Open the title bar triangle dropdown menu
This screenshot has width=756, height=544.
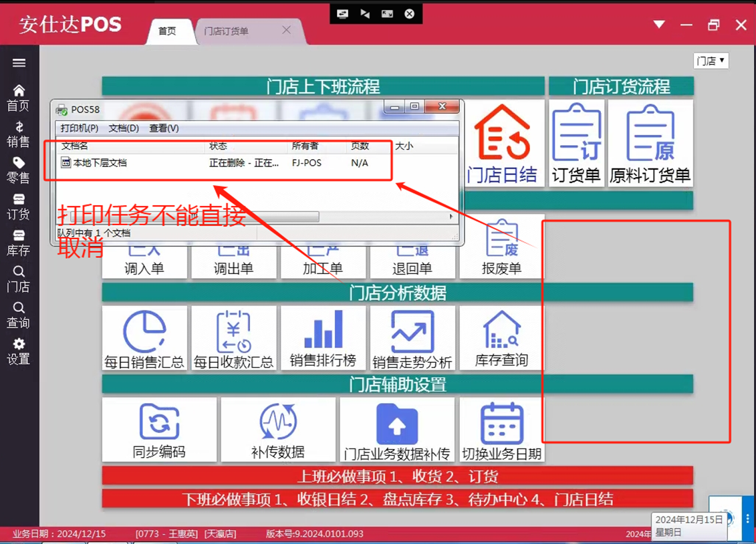tap(659, 24)
